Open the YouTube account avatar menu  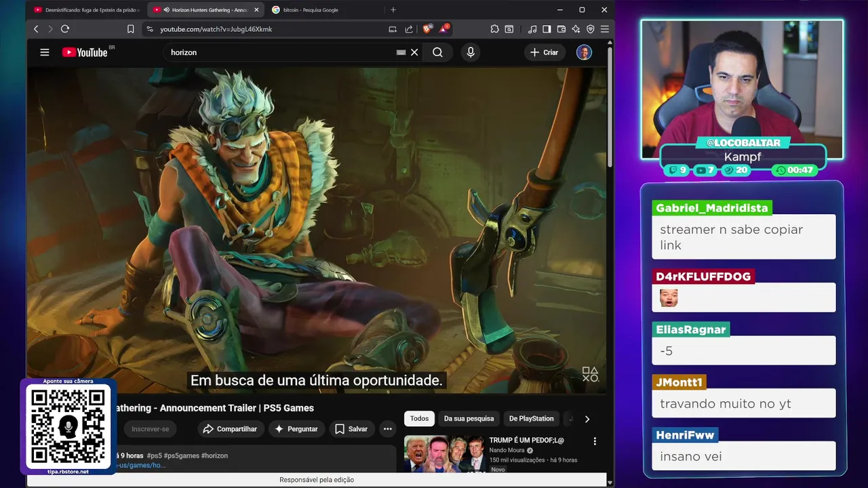[584, 52]
